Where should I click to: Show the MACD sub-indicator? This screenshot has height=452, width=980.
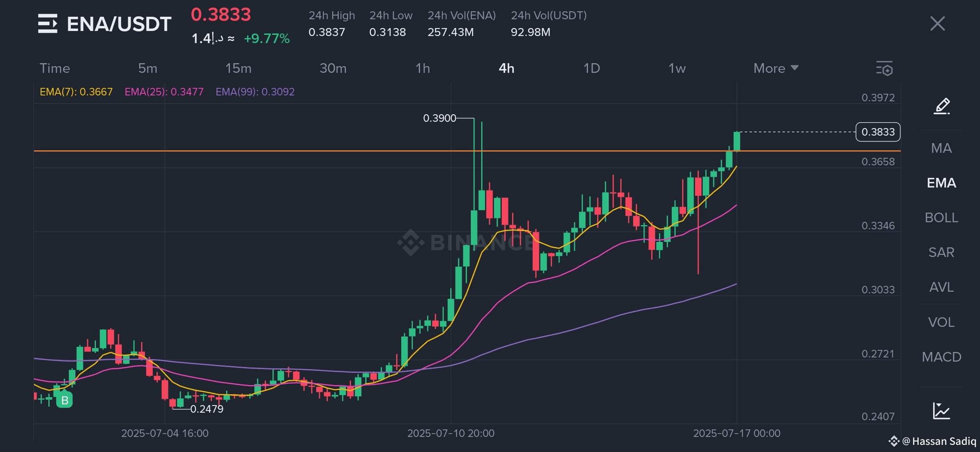941,357
